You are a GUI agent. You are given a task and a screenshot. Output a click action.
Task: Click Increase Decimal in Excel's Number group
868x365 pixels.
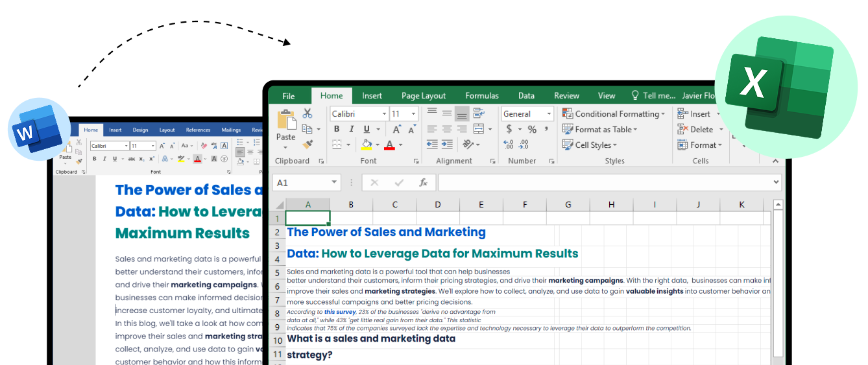click(x=509, y=145)
